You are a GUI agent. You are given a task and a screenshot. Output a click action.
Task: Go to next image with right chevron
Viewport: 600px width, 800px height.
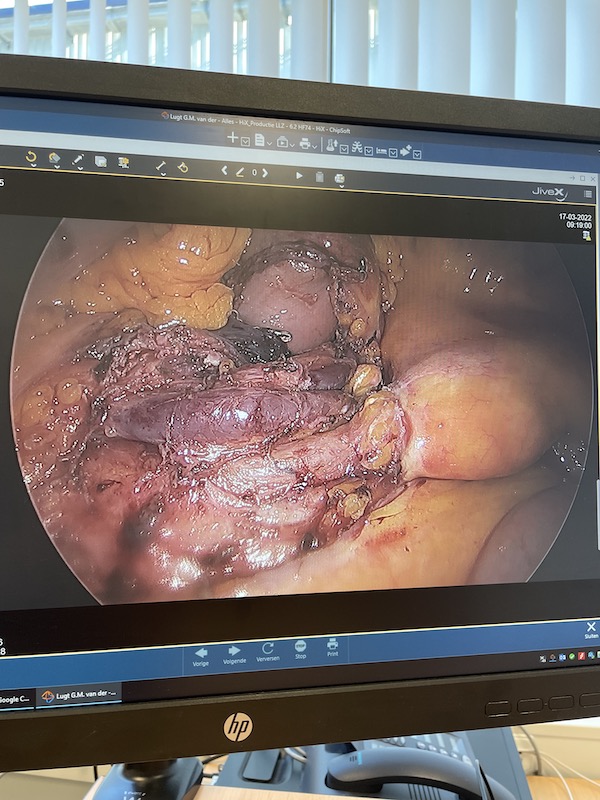click(x=265, y=173)
